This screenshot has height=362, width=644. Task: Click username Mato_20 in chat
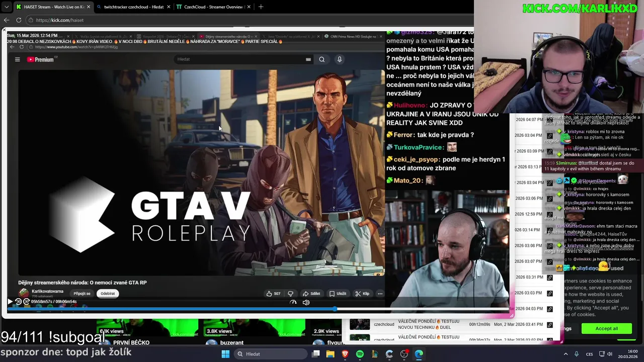click(408, 180)
